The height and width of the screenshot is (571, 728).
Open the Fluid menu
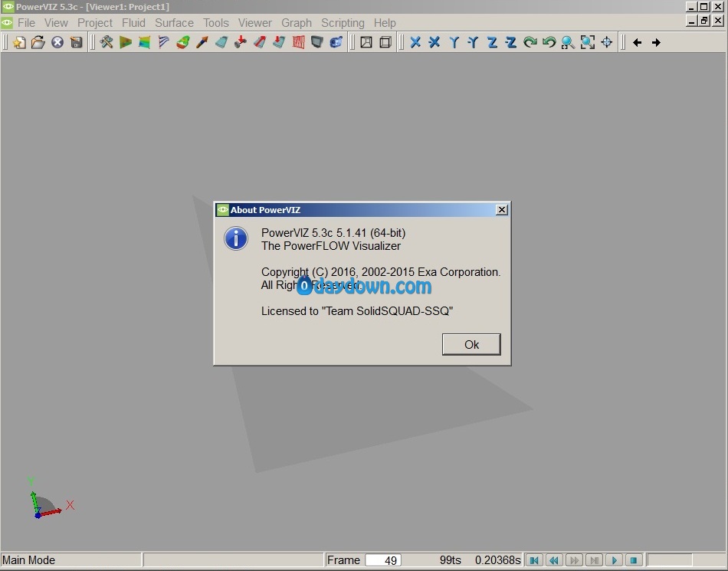pyautogui.click(x=133, y=23)
